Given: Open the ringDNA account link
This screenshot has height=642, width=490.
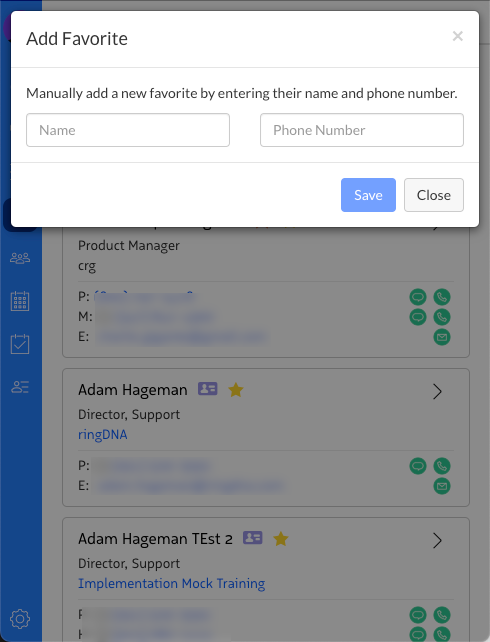Looking at the screenshot, I should pyautogui.click(x=103, y=434).
